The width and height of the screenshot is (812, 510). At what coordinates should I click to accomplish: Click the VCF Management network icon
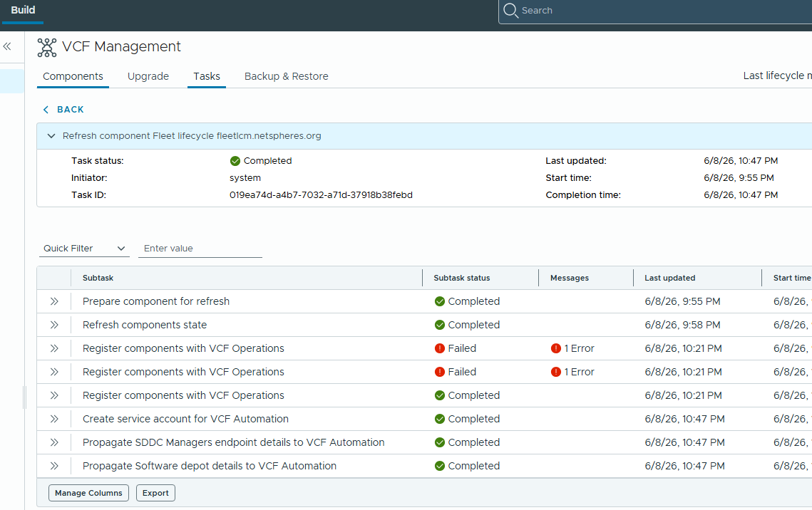click(x=46, y=47)
